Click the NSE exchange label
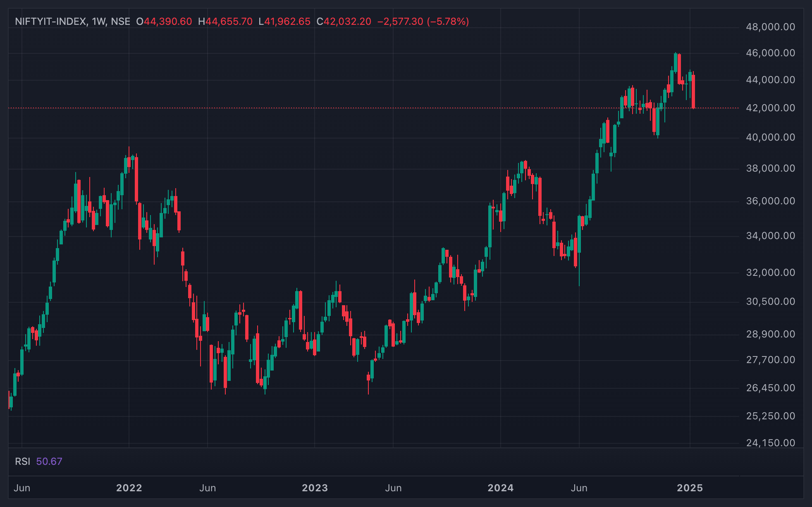Image resolution: width=812 pixels, height=507 pixels. pos(121,22)
